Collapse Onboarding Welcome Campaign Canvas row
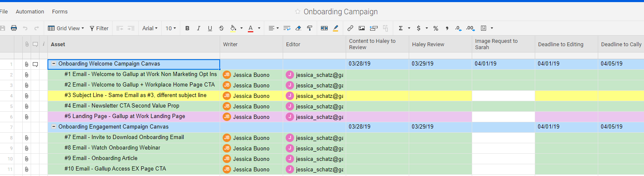The height and width of the screenshot is (176, 644). 54,64
